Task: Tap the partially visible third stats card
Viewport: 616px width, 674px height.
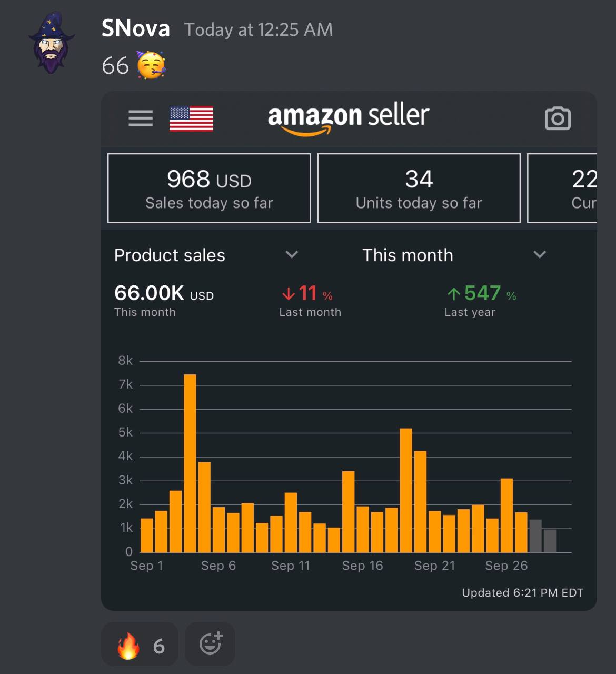Action: click(x=562, y=188)
